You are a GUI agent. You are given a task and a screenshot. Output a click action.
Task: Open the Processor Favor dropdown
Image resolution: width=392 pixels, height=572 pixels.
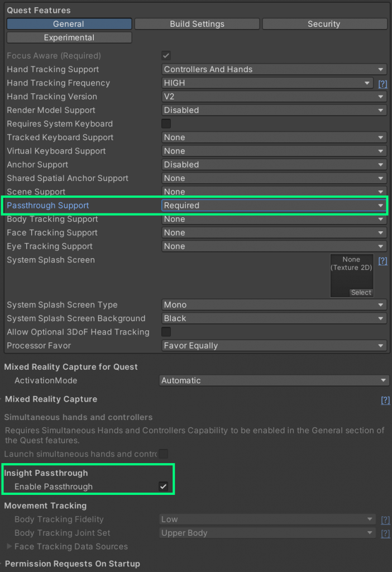point(274,345)
